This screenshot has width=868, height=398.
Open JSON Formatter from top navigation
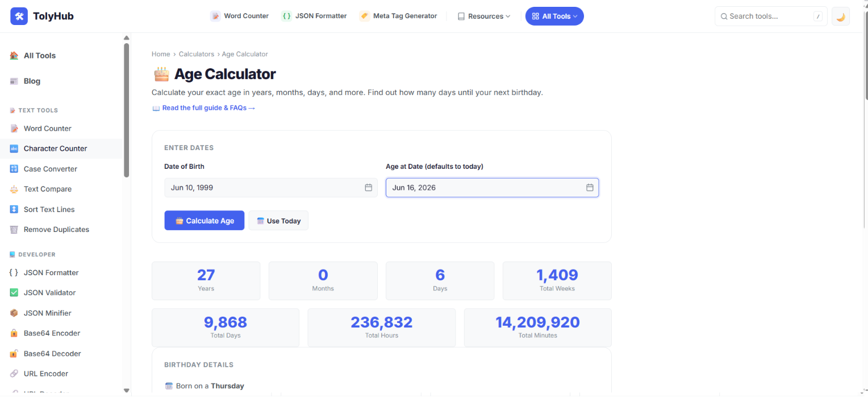314,16
